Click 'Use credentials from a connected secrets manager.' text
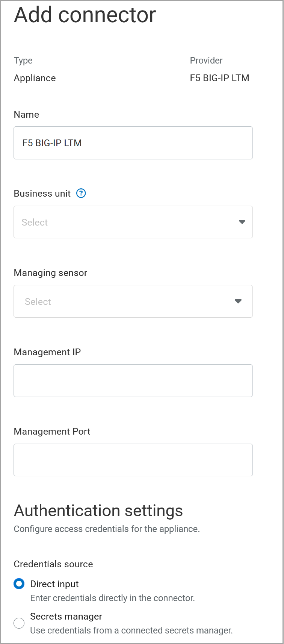The width and height of the screenshot is (284, 644). [131, 630]
